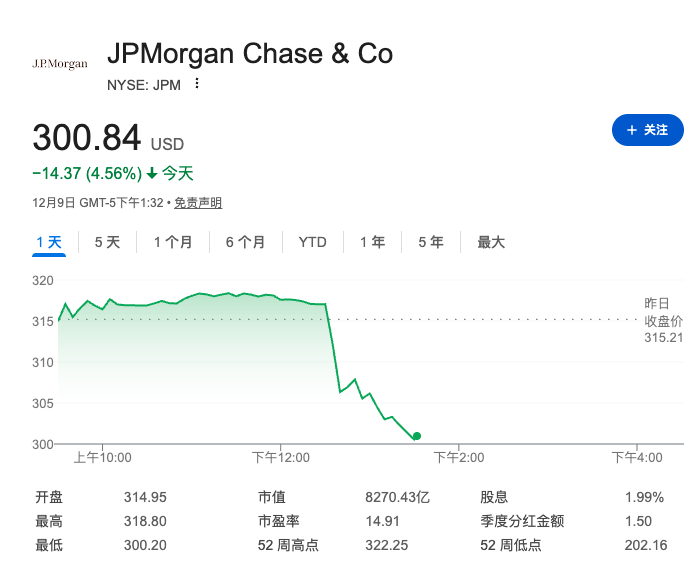Viewport: 695px width, 586px height.
Task: Click the JPMorgan Chase & Co title
Action: (249, 53)
